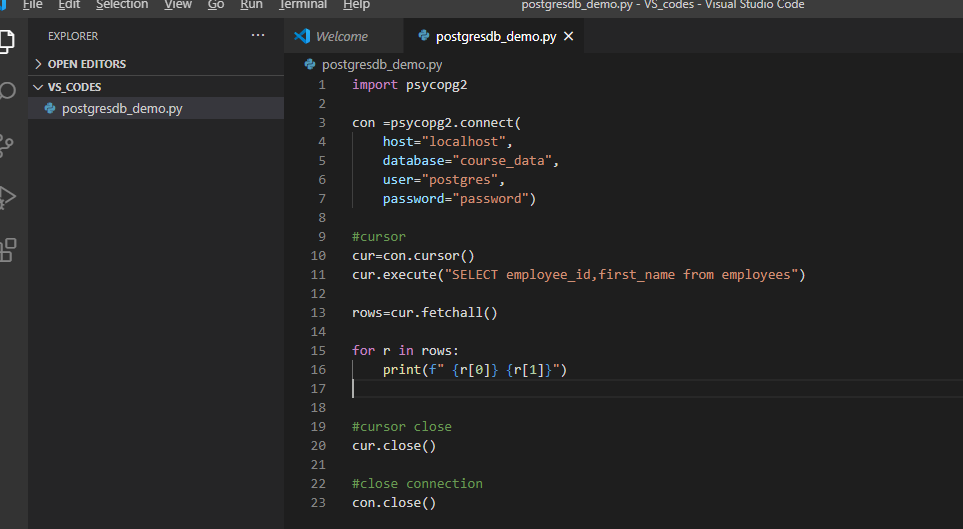963x529 pixels.
Task: Switch to the postgresdb_demo.py tab
Action: (x=496, y=36)
